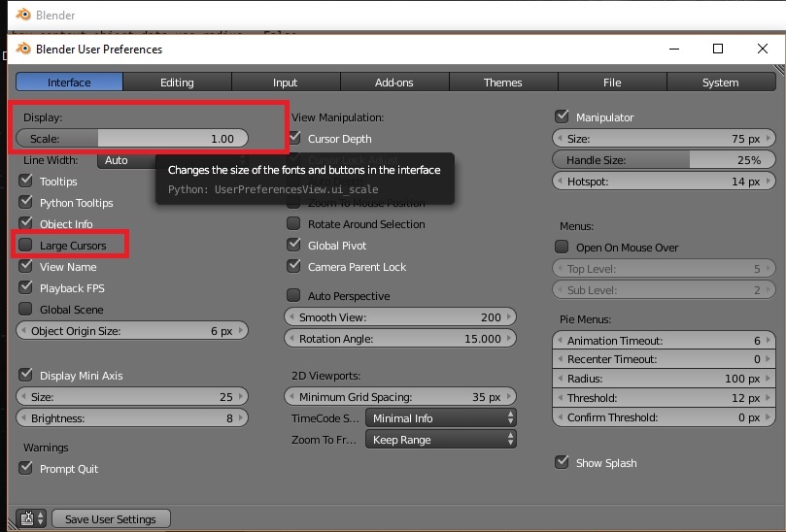Decrease Recenter Timeout with left arrow
Viewport: 786px width, 532px height.
tap(560, 359)
